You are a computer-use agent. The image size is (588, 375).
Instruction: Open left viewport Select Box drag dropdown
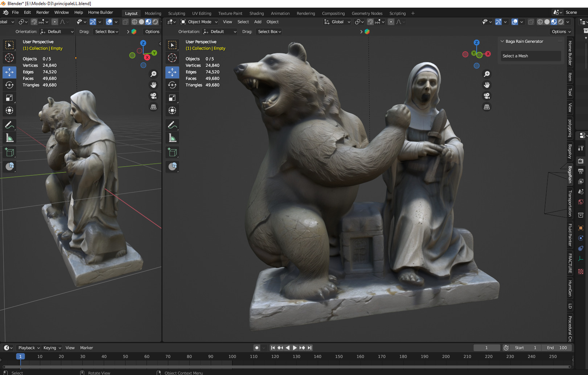point(107,32)
